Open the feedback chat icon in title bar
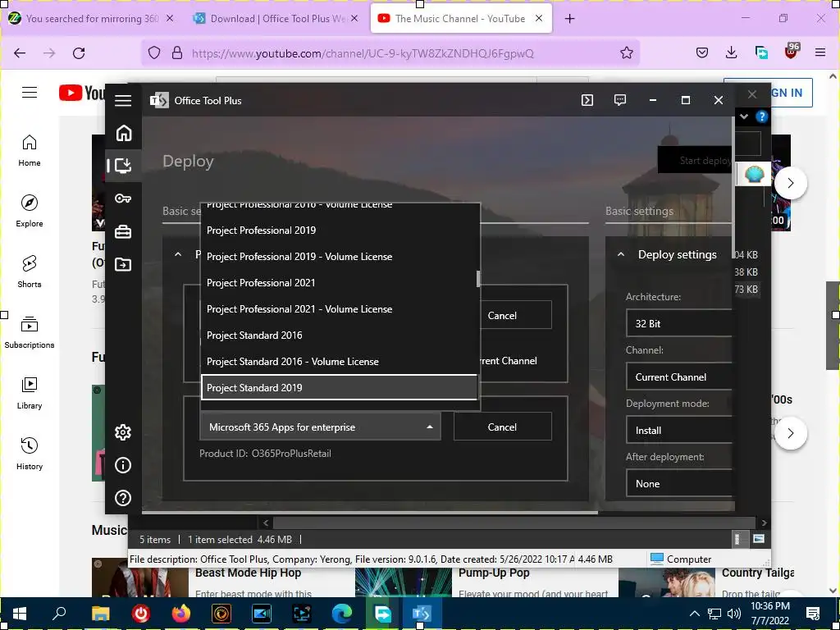This screenshot has height=630, width=840. [x=620, y=100]
